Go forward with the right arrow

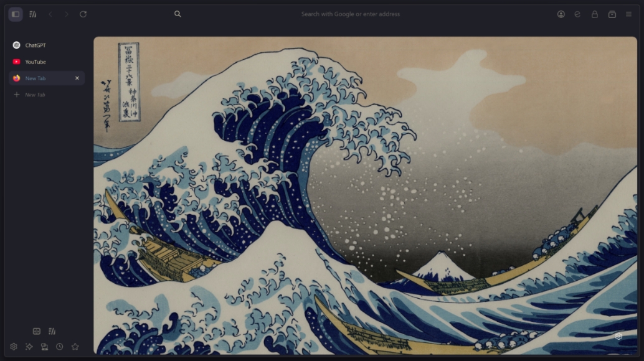(67, 14)
